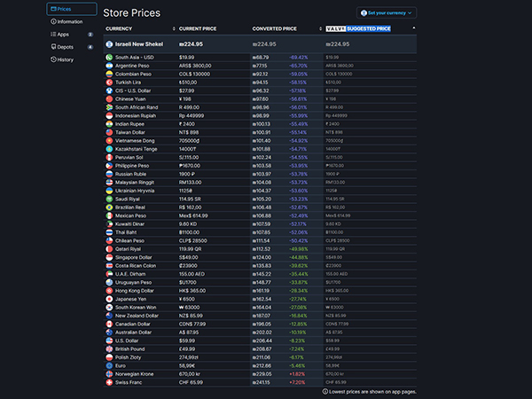
Task: Select the Singapore Dollar currency name
Action: [133, 257]
